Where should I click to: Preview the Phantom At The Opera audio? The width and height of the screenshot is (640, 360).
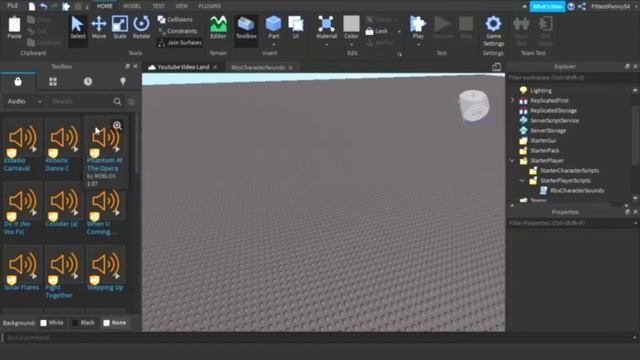click(118, 126)
